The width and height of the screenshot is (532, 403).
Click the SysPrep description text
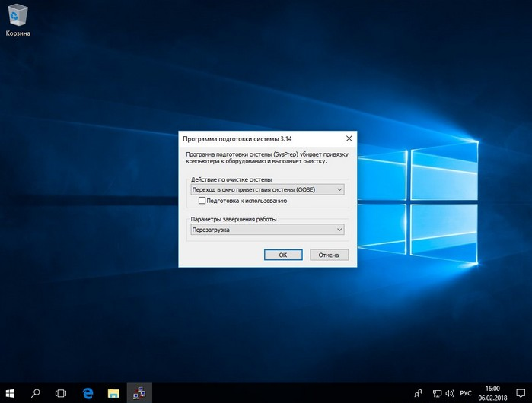(267, 157)
